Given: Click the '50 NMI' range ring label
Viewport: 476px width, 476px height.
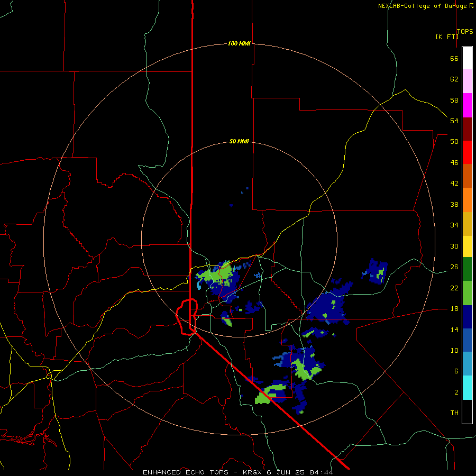Looking at the screenshot, I should click(239, 141).
